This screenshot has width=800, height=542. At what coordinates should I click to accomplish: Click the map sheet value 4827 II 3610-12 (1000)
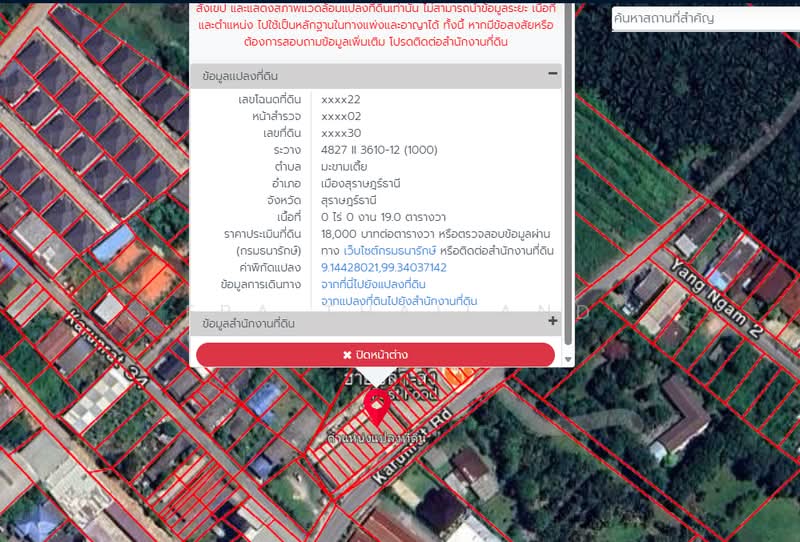[379, 150]
